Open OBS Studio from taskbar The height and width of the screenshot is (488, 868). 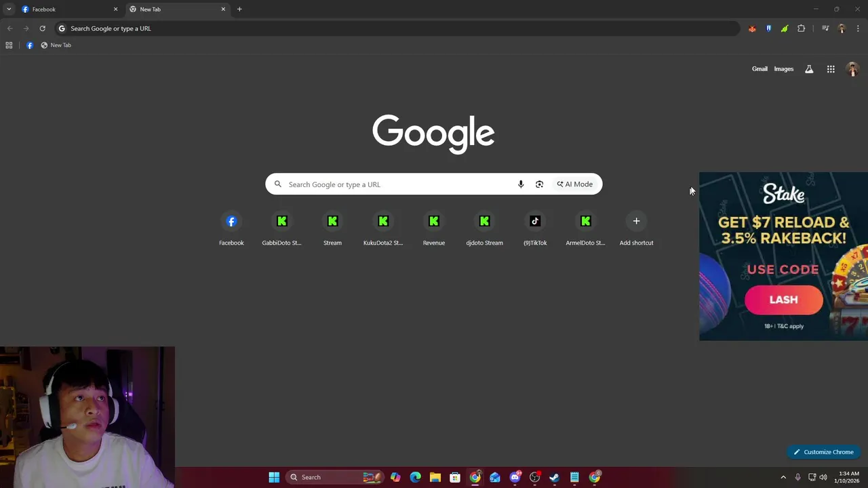(534, 477)
